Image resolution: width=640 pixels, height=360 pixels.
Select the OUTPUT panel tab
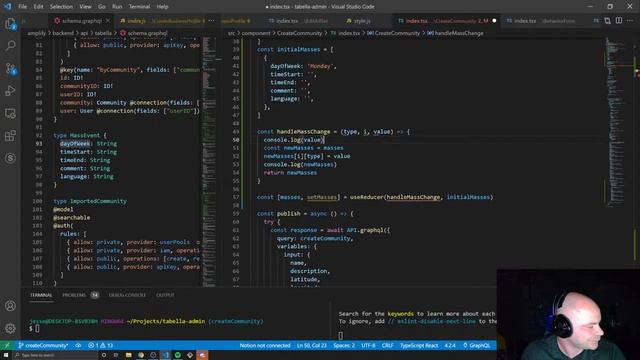click(x=165, y=295)
